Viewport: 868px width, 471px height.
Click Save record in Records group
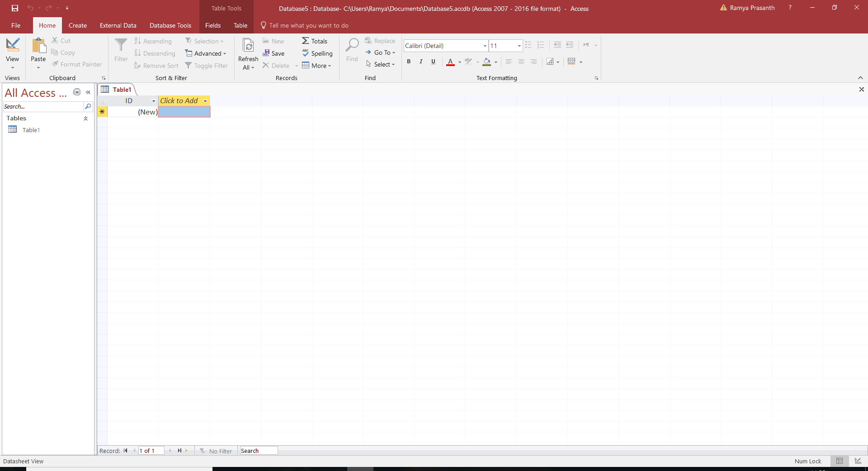click(x=274, y=53)
